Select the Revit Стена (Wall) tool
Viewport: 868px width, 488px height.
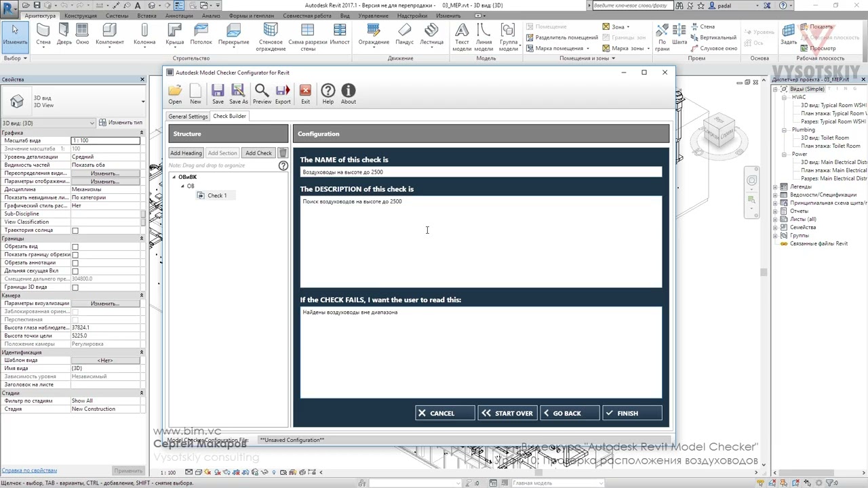tap(43, 35)
